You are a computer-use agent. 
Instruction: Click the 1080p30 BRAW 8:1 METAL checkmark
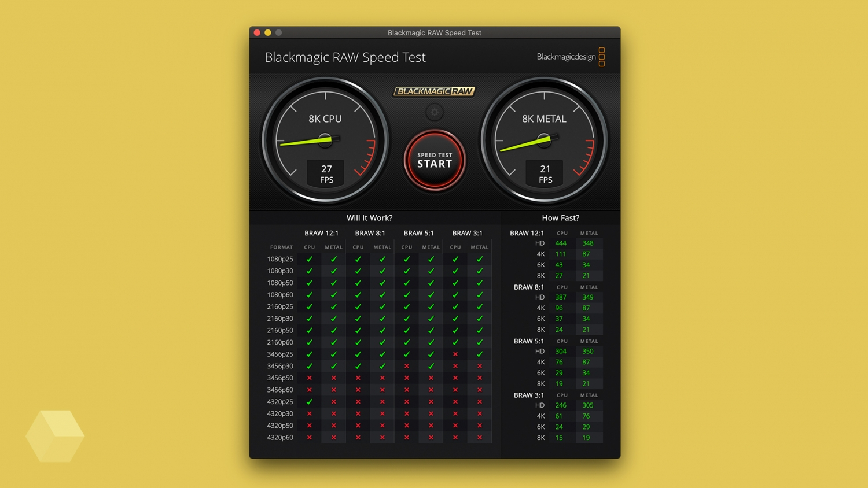382,271
